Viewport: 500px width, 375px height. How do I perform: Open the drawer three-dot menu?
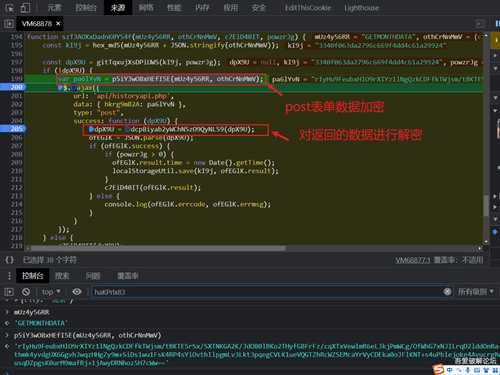pos(9,276)
